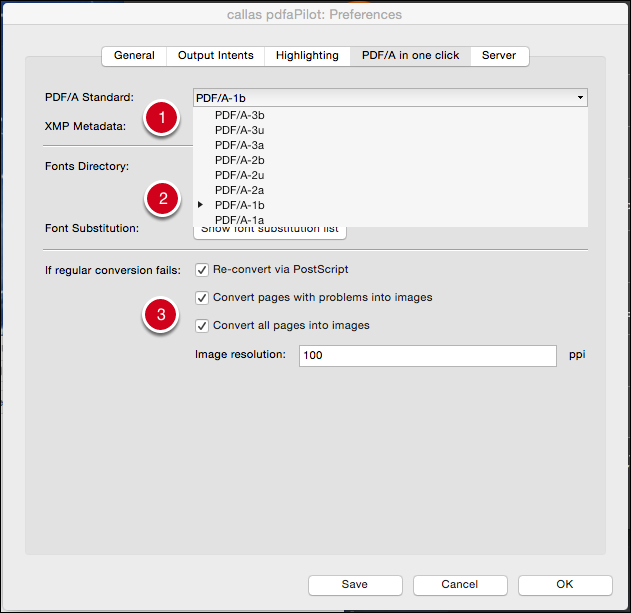Open the Output Intents tab
The height and width of the screenshot is (613, 631).
coord(216,56)
